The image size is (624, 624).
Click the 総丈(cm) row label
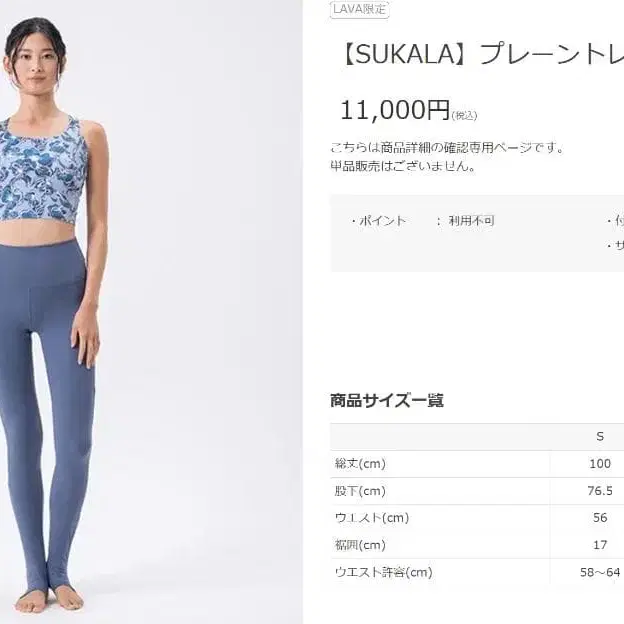point(360,464)
